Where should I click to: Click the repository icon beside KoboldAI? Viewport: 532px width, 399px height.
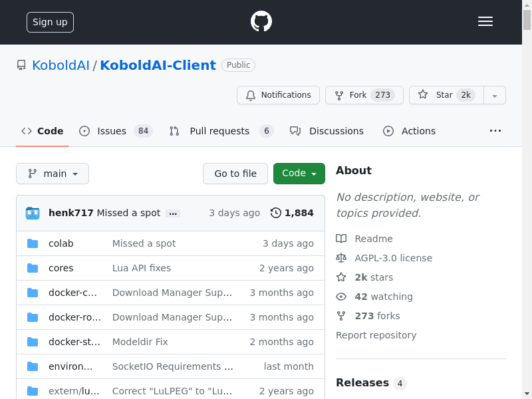[21, 65]
